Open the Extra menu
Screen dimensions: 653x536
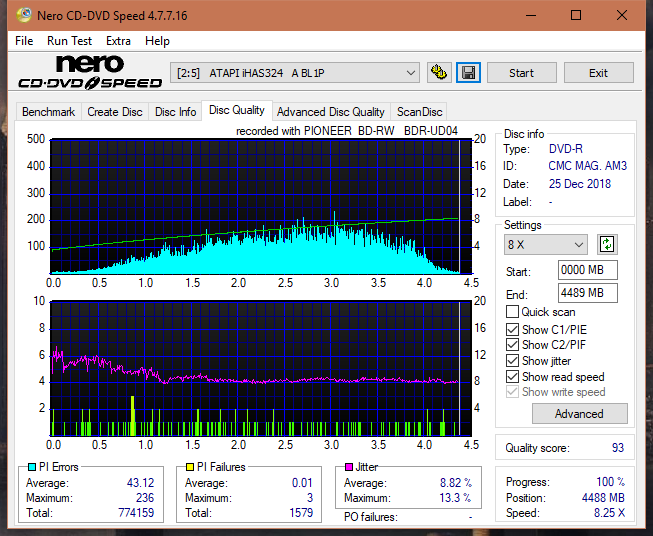118,41
